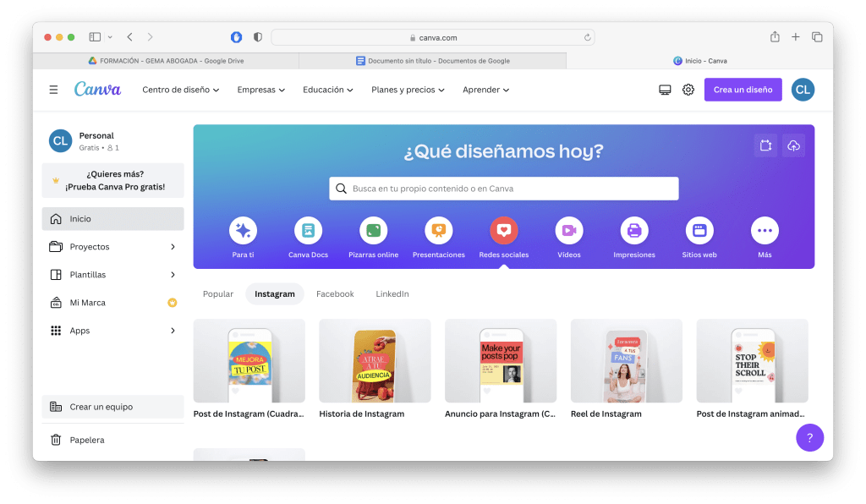The image size is (866, 504).
Task: Click the Safari sidebar toggle icon
Action: tap(95, 37)
